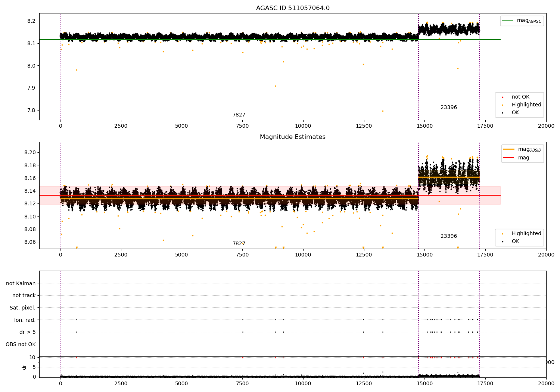Click the 'Sat. pixel.' row label
This screenshot has height=392, width=560.
pyautogui.click(x=23, y=308)
